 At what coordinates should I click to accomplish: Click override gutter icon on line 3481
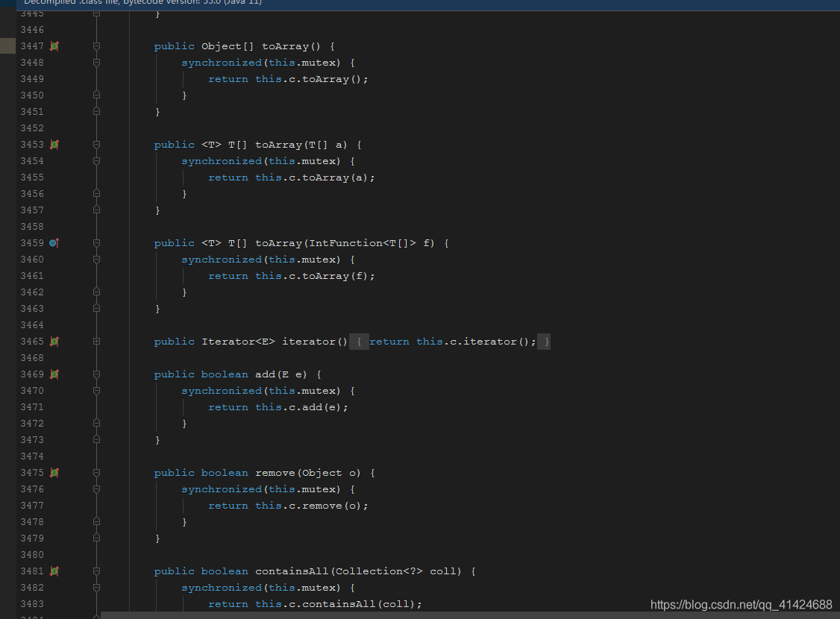coord(54,571)
